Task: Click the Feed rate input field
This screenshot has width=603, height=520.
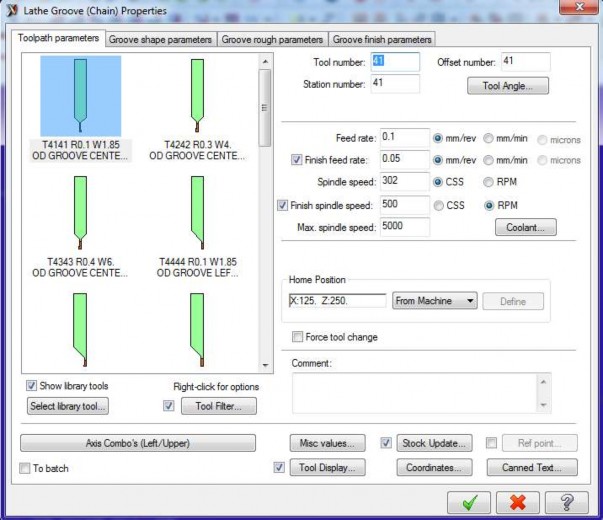Action: pyautogui.click(x=404, y=138)
